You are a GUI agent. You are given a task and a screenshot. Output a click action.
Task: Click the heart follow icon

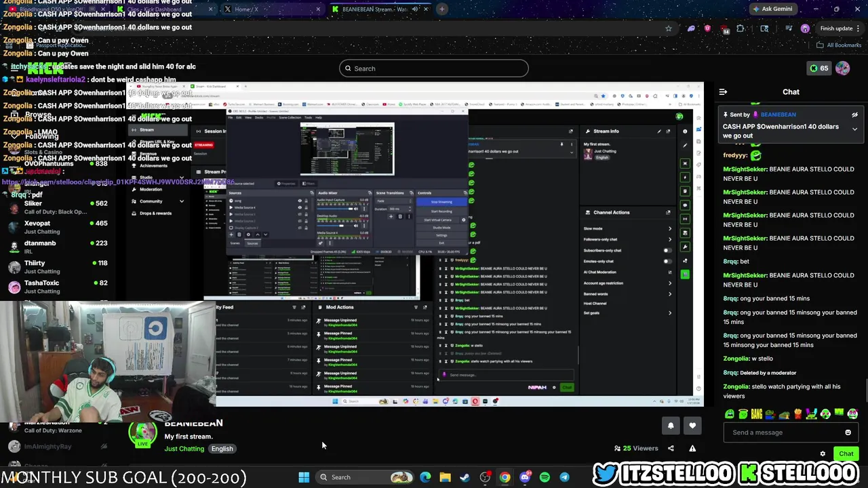[692, 426]
